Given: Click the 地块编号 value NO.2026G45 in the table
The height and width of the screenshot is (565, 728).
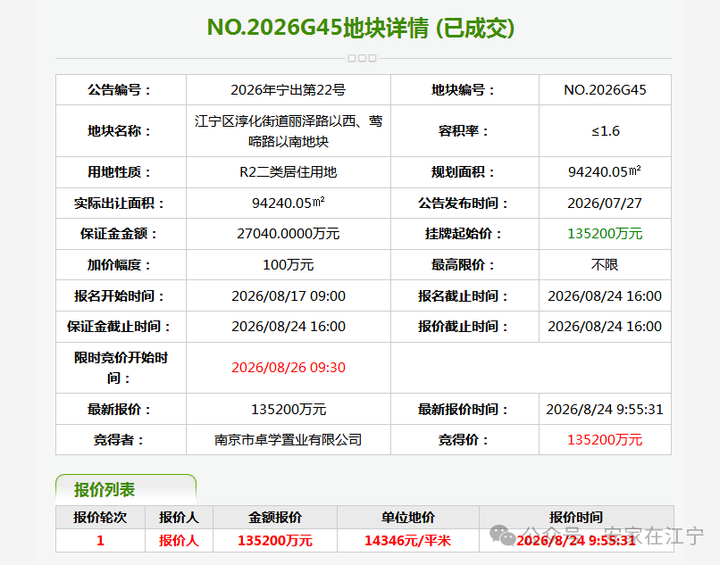Looking at the screenshot, I should point(605,90).
